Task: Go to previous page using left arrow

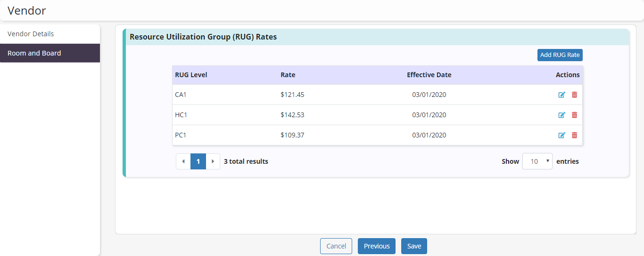Action: click(183, 161)
